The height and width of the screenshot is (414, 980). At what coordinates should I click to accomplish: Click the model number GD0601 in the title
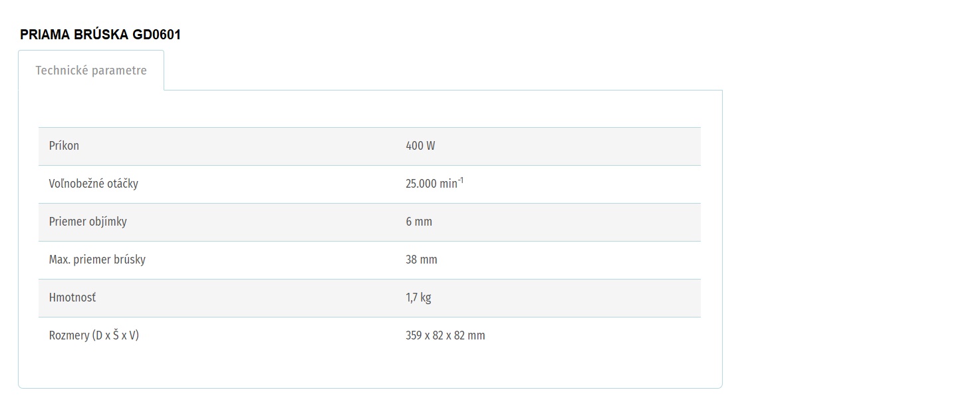(x=156, y=35)
